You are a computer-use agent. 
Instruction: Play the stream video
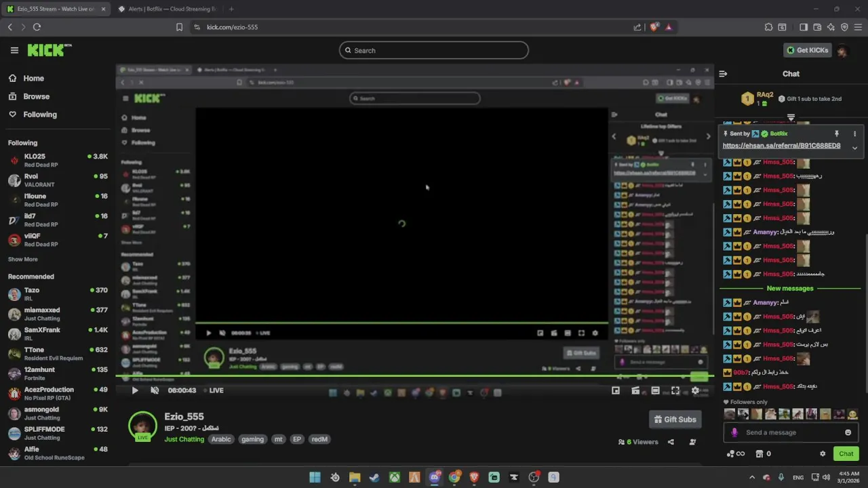click(134, 390)
